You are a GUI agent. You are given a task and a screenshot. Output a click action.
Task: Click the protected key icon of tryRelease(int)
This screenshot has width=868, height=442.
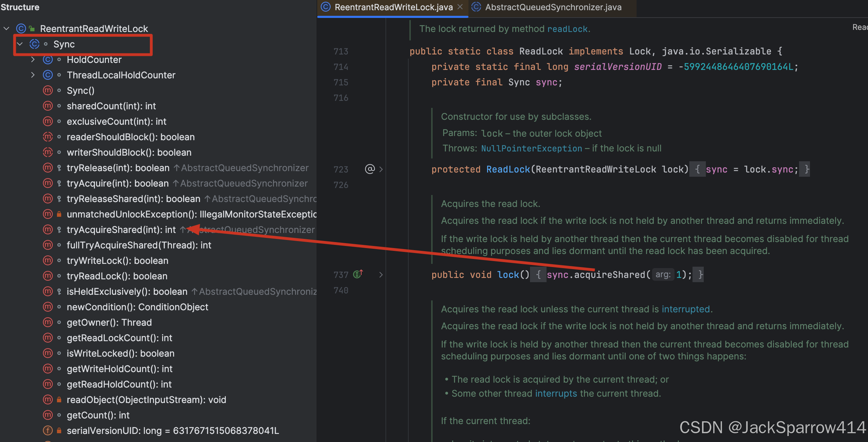[x=59, y=168]
